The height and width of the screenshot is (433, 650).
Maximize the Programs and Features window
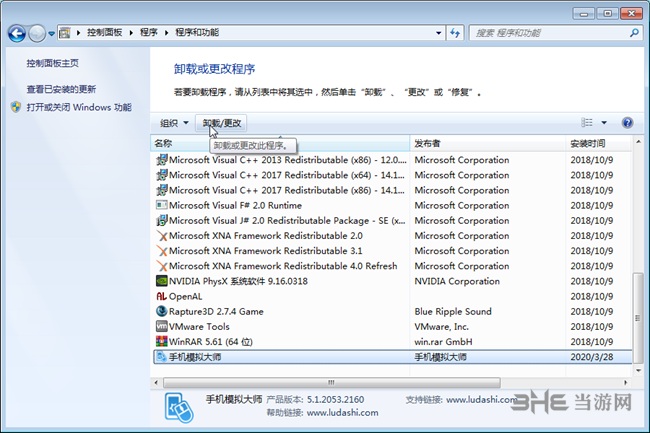pos(607,14)
